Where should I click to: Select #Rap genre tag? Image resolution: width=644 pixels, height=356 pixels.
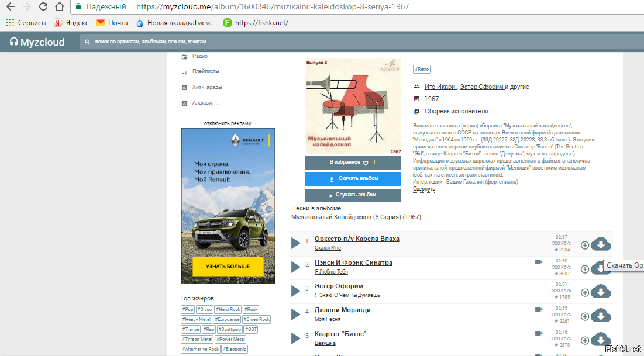coord(209,329)
